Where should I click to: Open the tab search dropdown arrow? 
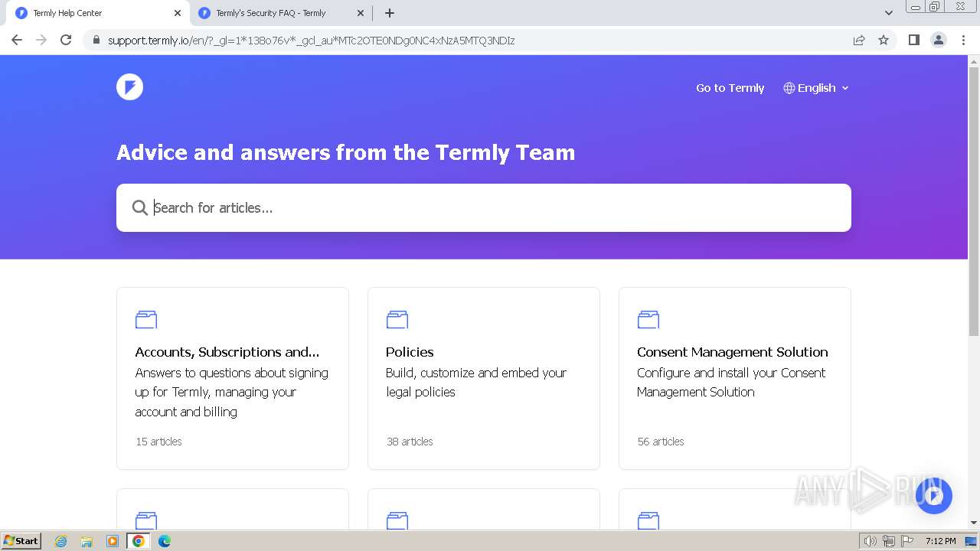[889, 13]
